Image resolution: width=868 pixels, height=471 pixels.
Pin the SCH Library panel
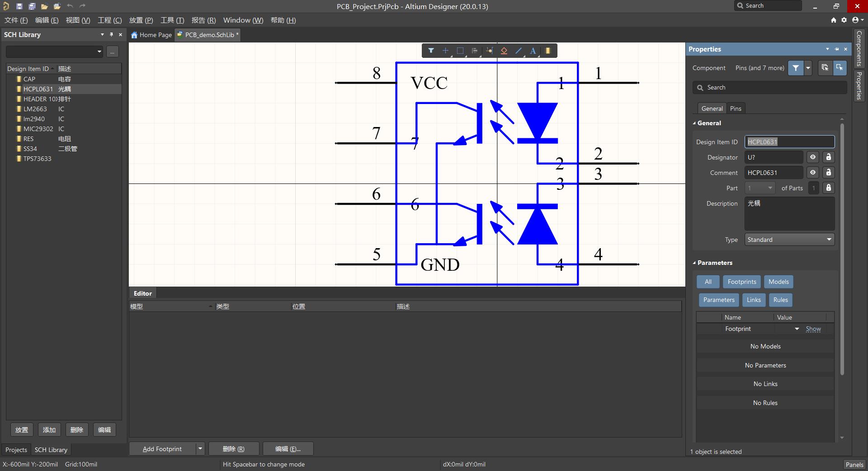point(111,34)
